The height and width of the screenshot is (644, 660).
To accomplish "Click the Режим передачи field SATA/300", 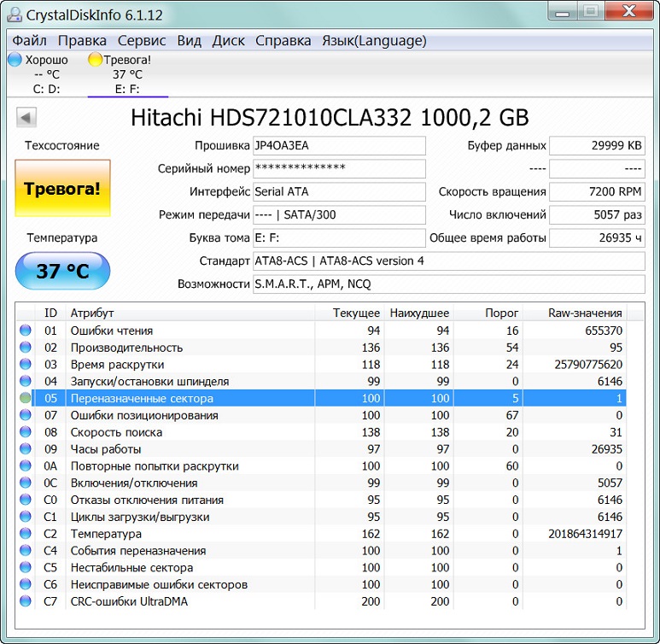I will tap(339, 214).
